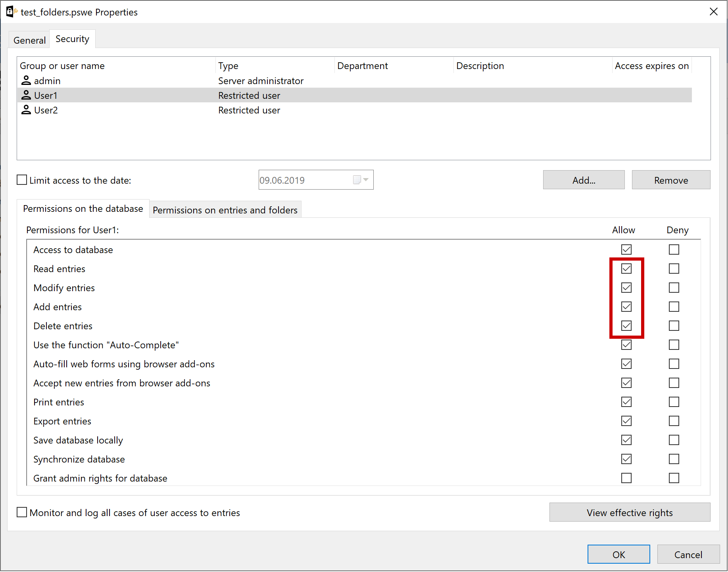
Task: Check Deny for Export entries
Action: point(674,421)
